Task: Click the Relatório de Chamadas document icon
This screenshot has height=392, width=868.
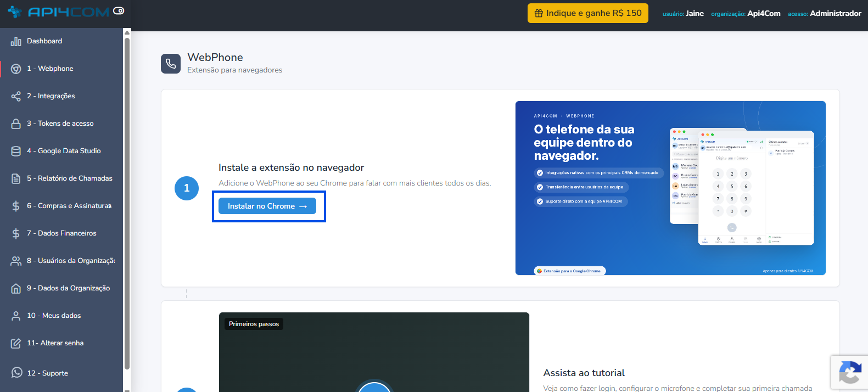Action: [x=16, y=178]
